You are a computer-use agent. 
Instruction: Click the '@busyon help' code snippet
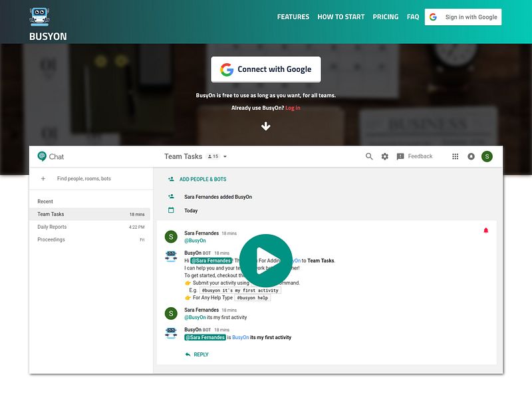pyautogui.click(x=253, y=298)
